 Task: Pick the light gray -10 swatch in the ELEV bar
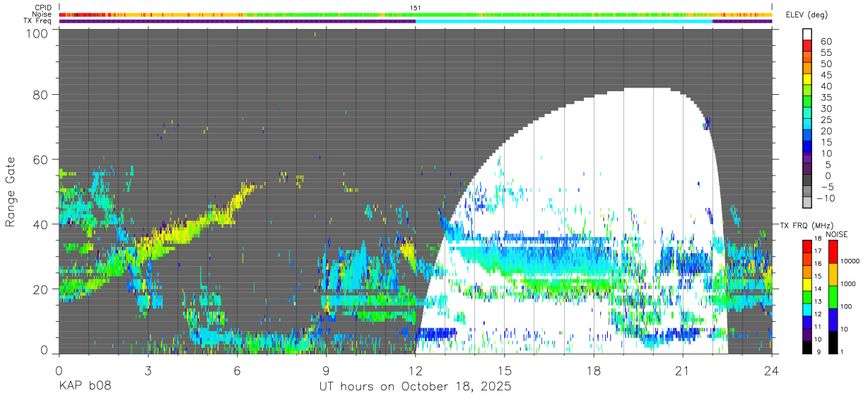807,202
